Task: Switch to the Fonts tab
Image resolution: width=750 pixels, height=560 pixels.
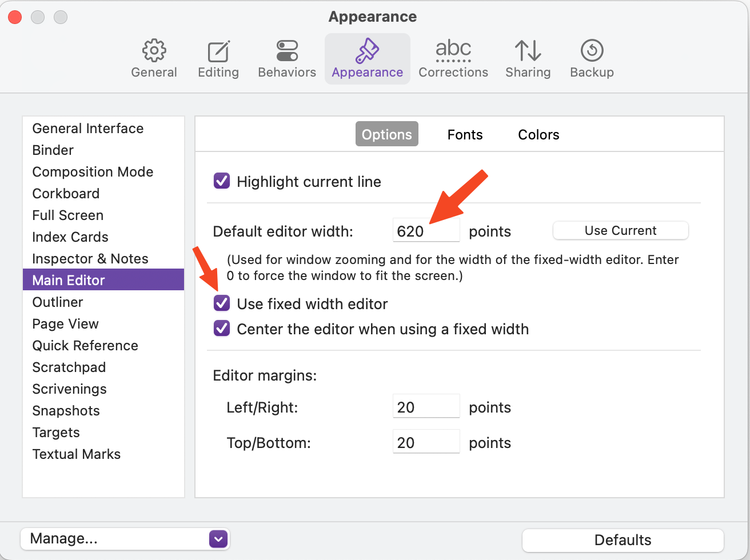Action: [465, 134]
